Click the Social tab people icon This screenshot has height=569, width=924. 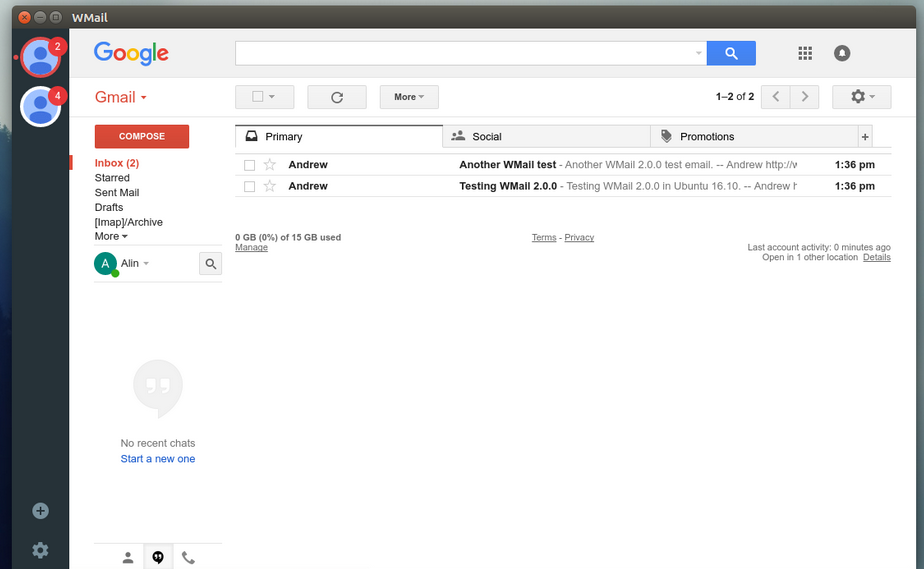point(458,136)
